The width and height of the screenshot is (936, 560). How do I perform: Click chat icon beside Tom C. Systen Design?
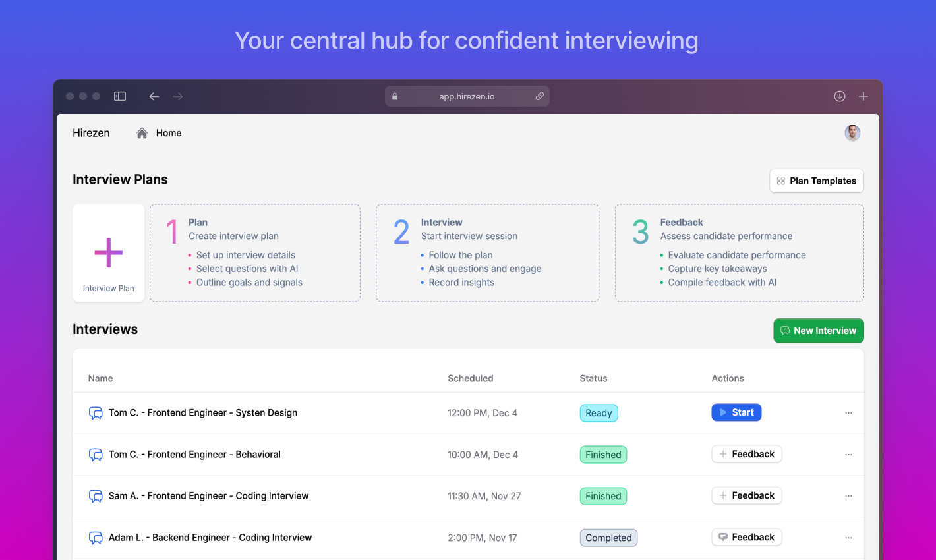(96, 413)
